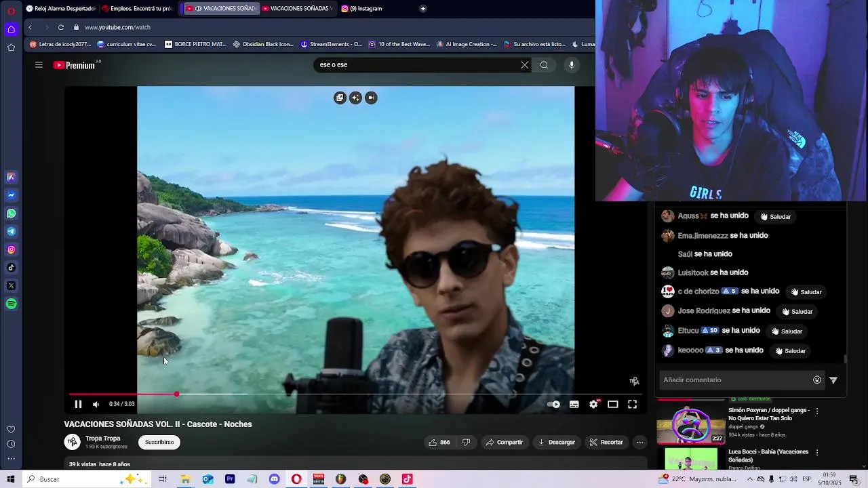Screen dimensions: 868x488
Task: Open Instagram in the Opera sidebar
Action: (12, 250)
